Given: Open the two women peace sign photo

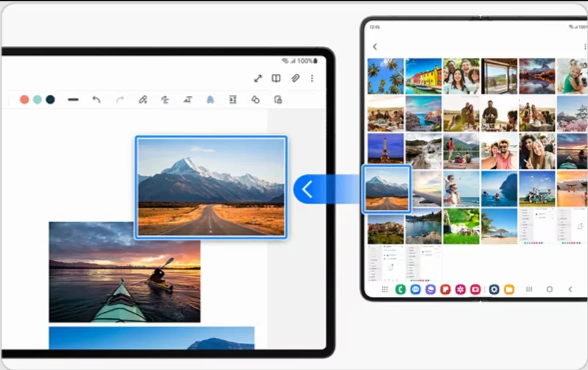Looking at the screenshot, I should click(537, 151).
